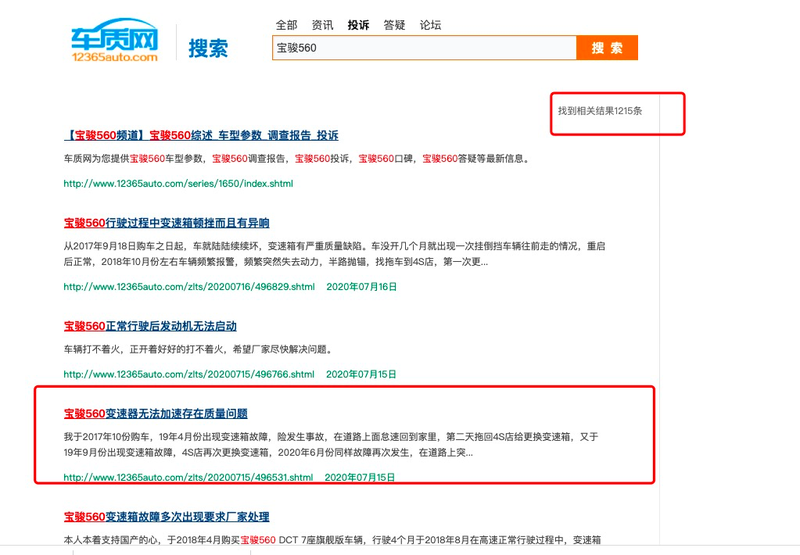Click the 找到相关结果1215条 count text
Image resolution: width=800 pixels, height=555 pixels.
click(600, 111)
